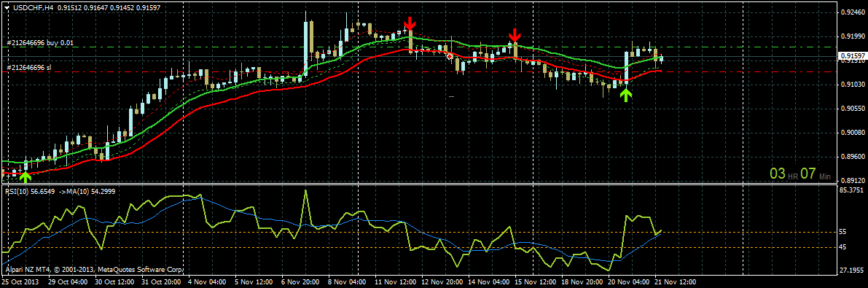Click the 03 HR 07 Min candle timer
868x288 pixels.
click(x=800, y=174)
